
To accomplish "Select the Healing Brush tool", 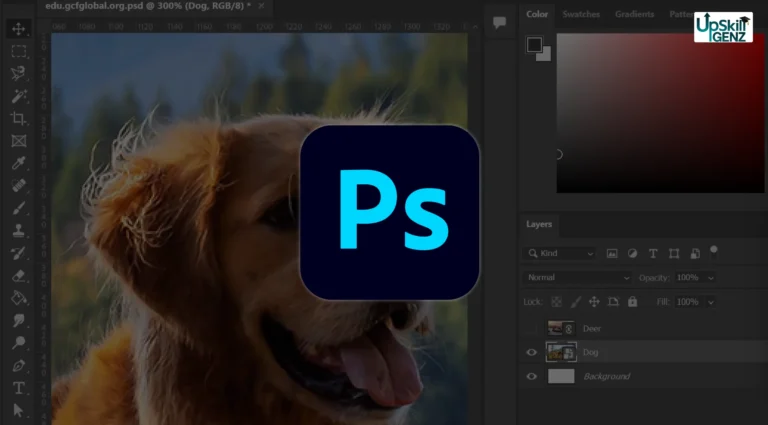I will click(19, 186).
